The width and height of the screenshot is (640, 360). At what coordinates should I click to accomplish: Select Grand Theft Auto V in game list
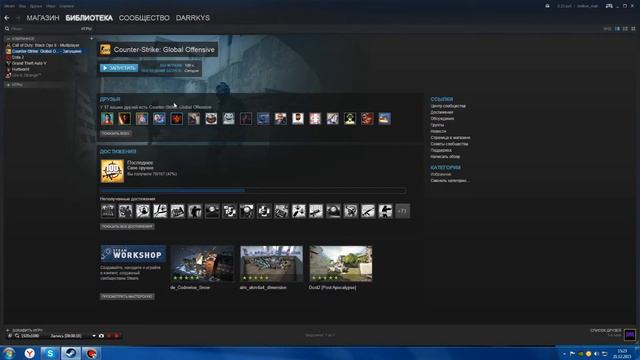click(29, 63)
